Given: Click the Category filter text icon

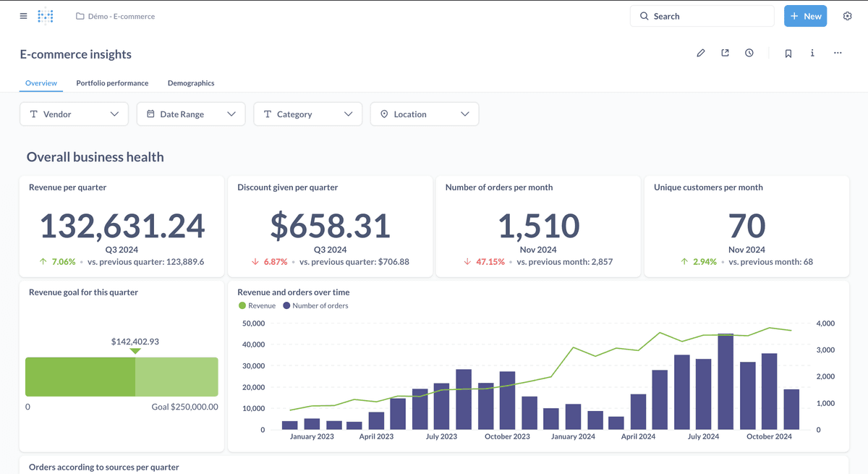Looking at the screenshot, I should tap(268, 114).
